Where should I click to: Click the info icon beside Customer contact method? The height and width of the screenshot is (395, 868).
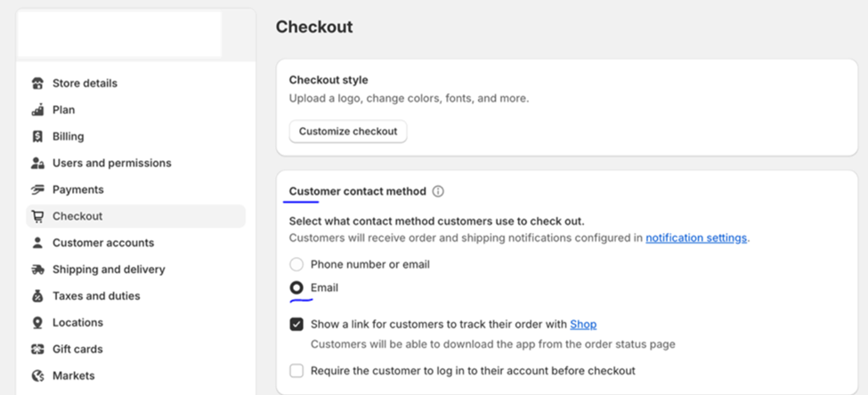pyautogui.click(x=438, y=191)
